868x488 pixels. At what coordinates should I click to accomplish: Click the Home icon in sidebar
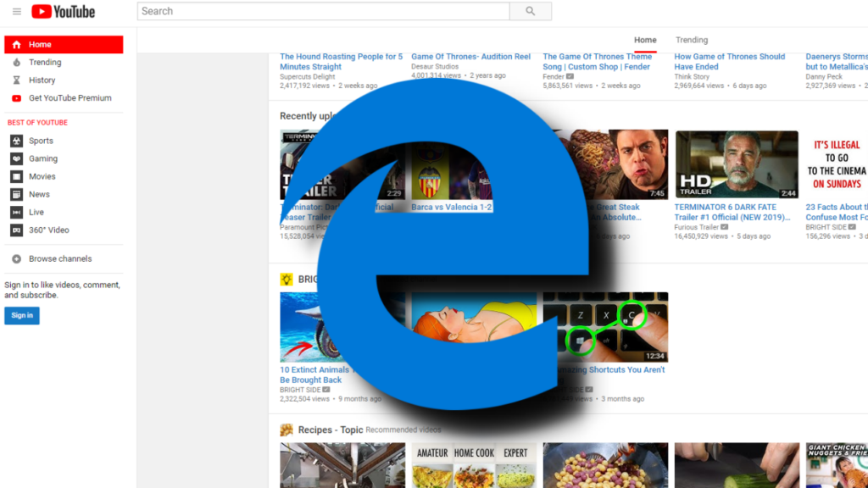point(17,45)
